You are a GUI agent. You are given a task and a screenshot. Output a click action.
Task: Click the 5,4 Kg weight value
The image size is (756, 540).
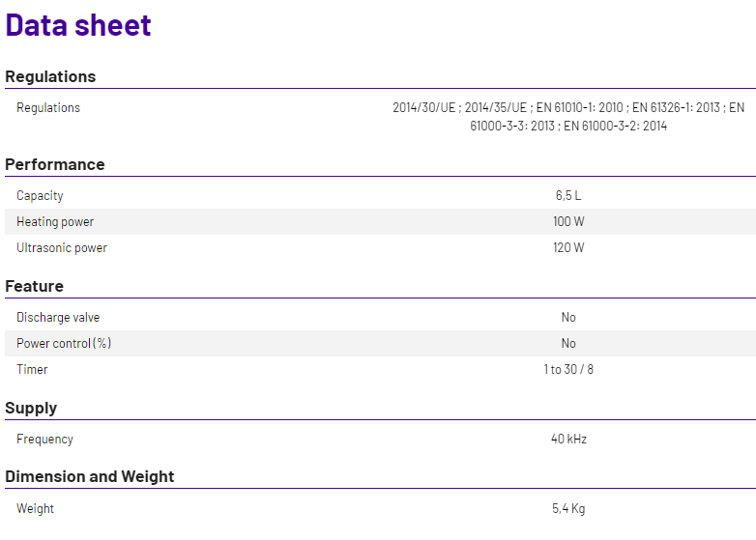point(568,508)
